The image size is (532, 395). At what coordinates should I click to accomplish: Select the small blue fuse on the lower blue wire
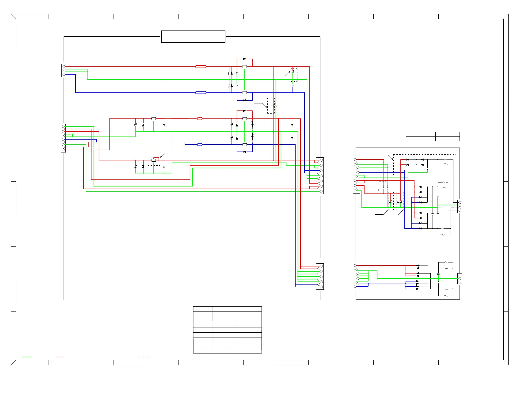(200, 145)
